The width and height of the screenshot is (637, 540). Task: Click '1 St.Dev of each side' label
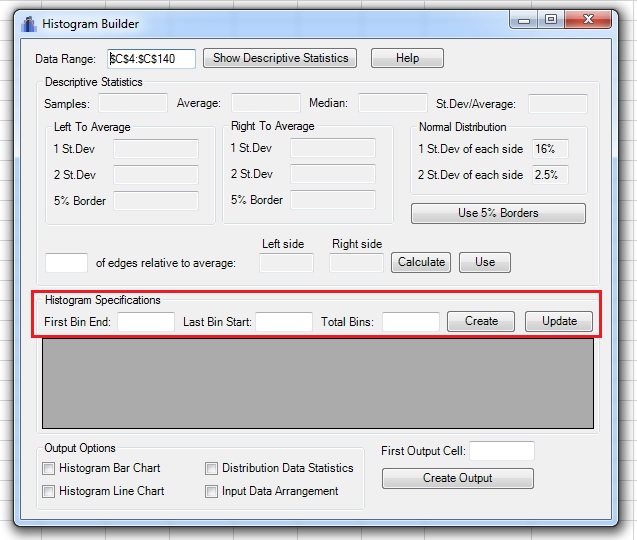pos(470,149)
